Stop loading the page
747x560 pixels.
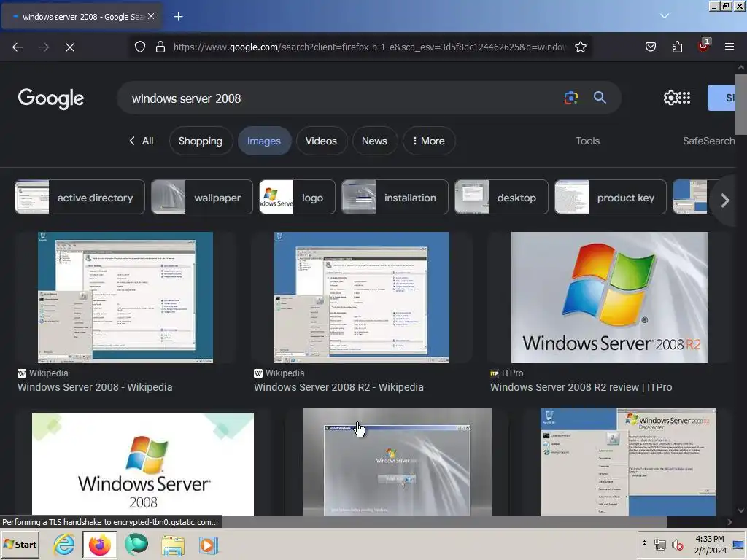pyautogui.click(x=70, y=47)
